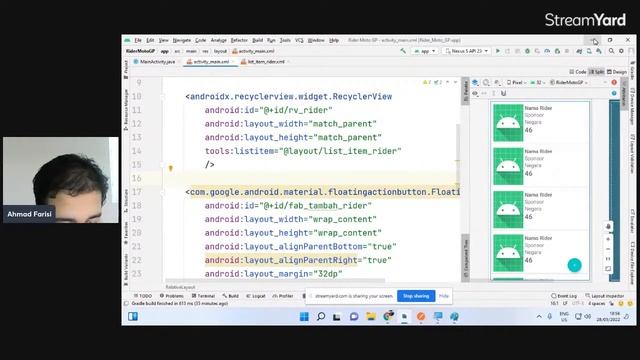Click the Sync Project with Gradle icon

pyautogui.click(x=579, y=51)
